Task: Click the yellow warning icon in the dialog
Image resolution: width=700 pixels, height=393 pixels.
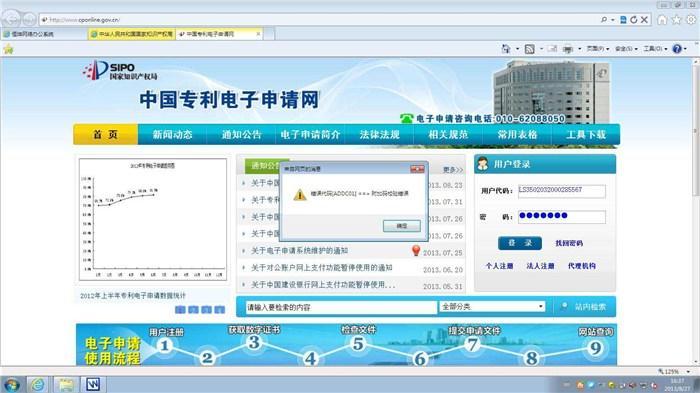Action: (300, 195)
